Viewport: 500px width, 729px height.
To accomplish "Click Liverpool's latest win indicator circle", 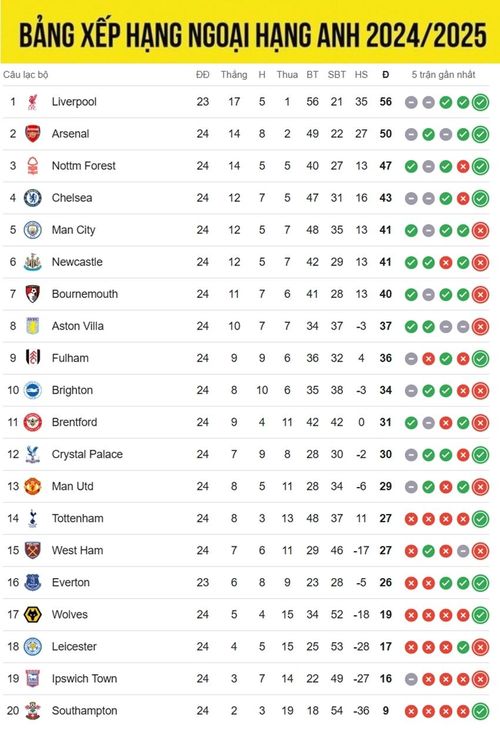I will 480,102.
